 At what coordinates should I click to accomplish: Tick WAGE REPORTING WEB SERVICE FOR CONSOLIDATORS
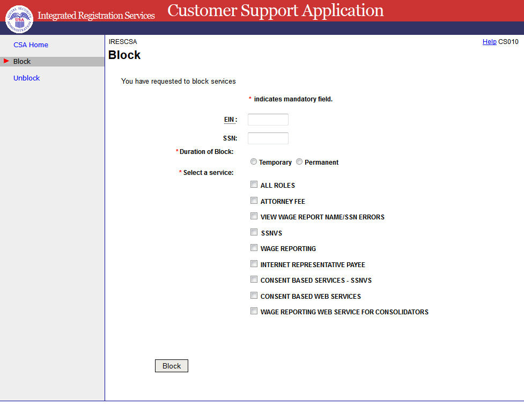point(254,312)
